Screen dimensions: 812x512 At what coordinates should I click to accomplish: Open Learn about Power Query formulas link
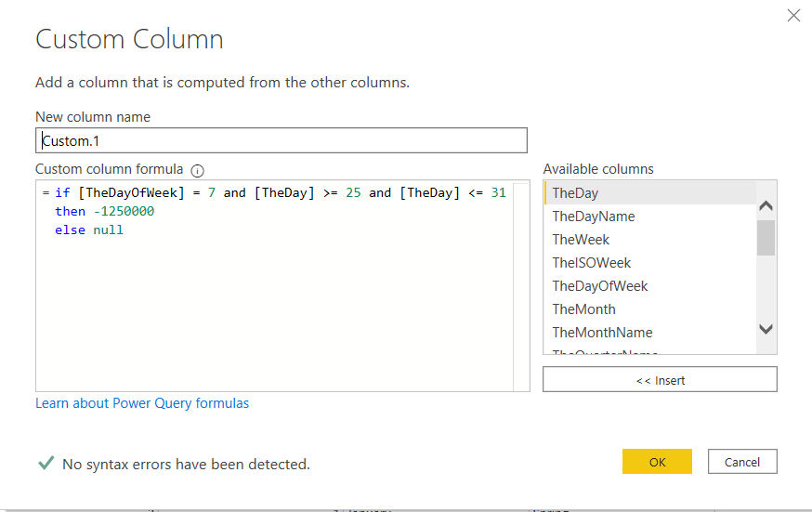click(x=142, y=403)
